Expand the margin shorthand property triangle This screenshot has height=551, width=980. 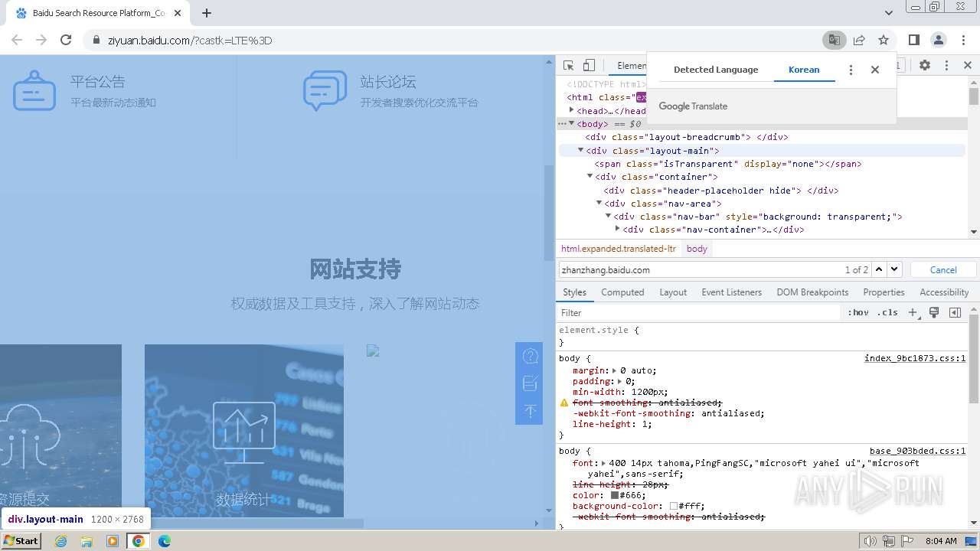coord(615,370)
